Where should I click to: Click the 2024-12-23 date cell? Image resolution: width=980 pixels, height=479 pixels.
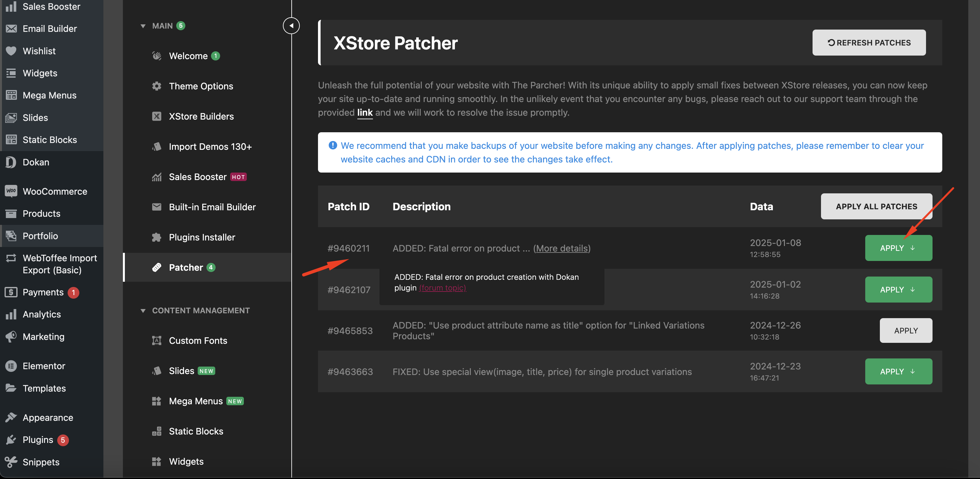click(x=775, y=371)
